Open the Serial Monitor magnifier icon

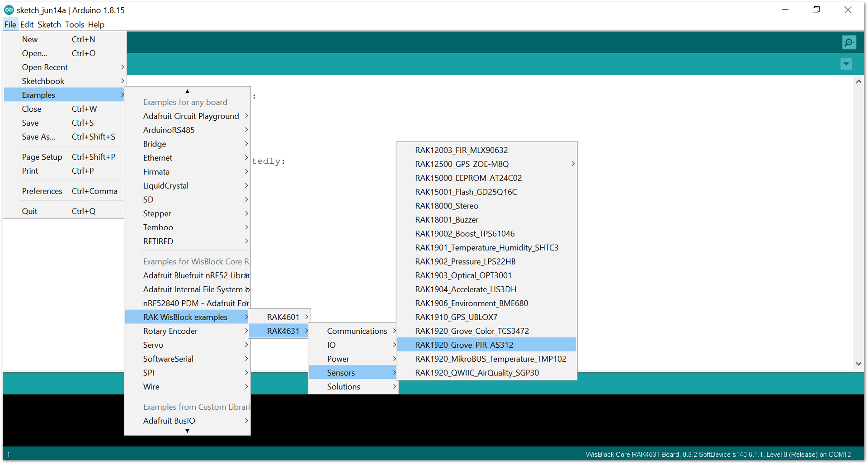coord(849,43)
